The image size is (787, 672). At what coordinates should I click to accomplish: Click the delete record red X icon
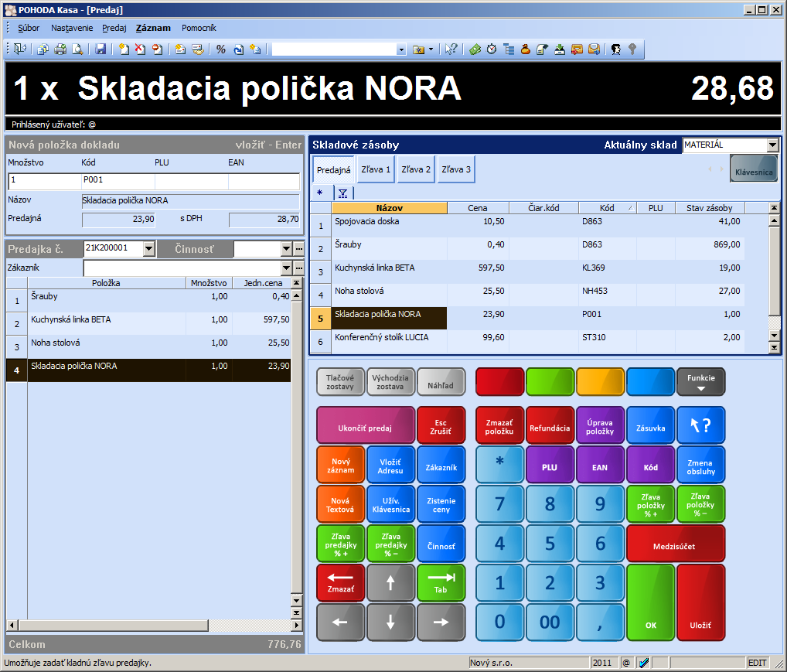coord(141,49)
